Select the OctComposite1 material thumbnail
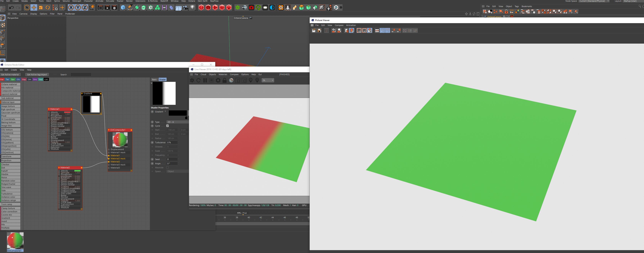 click(15, 240)
